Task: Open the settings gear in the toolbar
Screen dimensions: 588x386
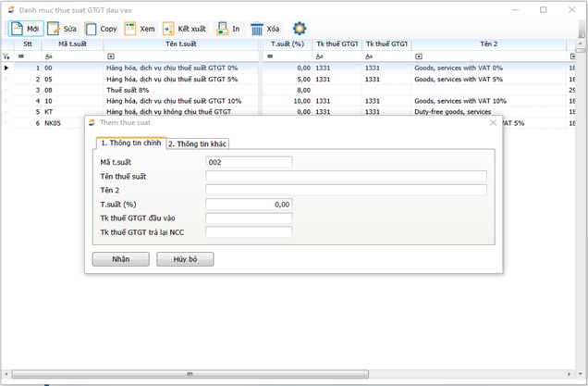Action: [x=300, y=29]
